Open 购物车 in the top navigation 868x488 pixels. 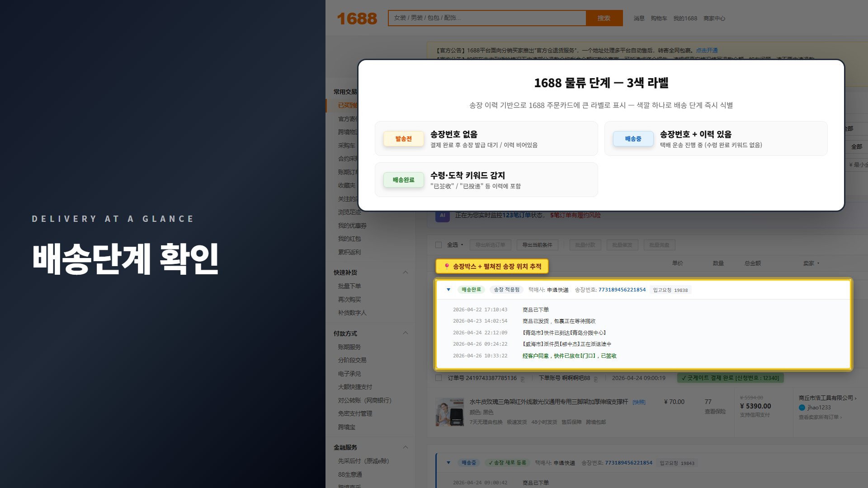[x=659, y=19]
